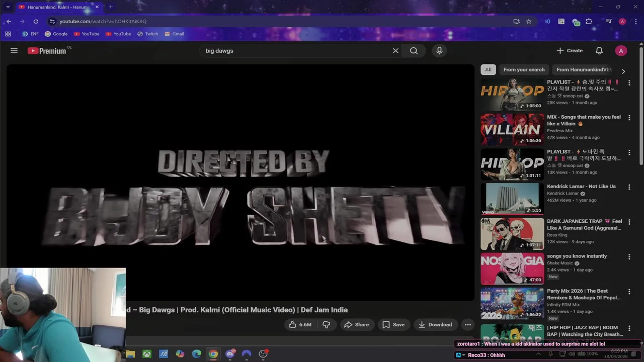Open options for DARK JAPANESE TRAP video
Screen dimensions: 644x362
629,222
